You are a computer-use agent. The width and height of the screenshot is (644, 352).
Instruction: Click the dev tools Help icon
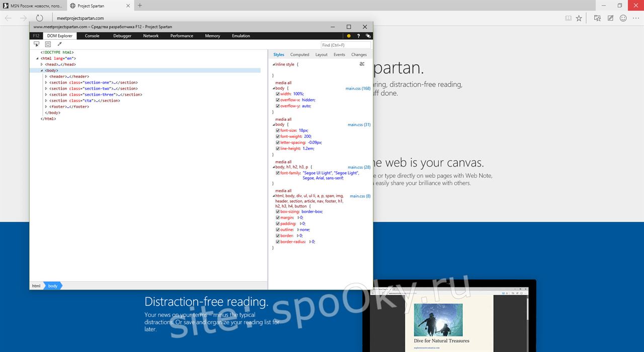[358, 36]
